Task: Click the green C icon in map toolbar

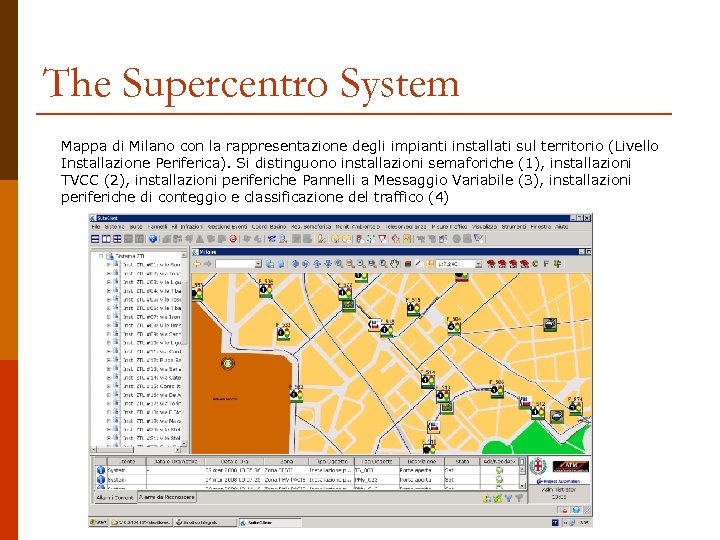Action: click(x=535, y=264)
